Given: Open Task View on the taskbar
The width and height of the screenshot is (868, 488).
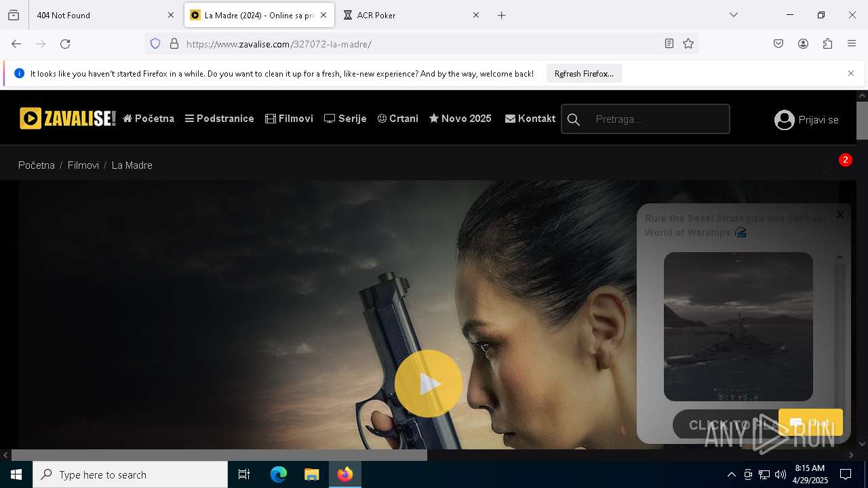Looking at the screenshot, I should coord(244,474).
